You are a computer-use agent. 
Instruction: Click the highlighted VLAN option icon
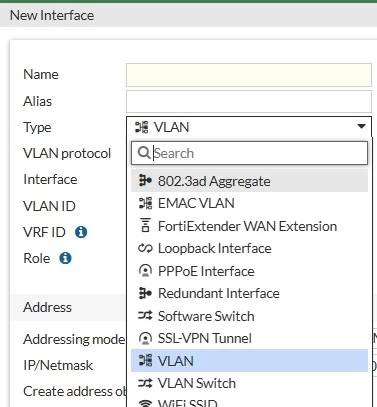145,361
